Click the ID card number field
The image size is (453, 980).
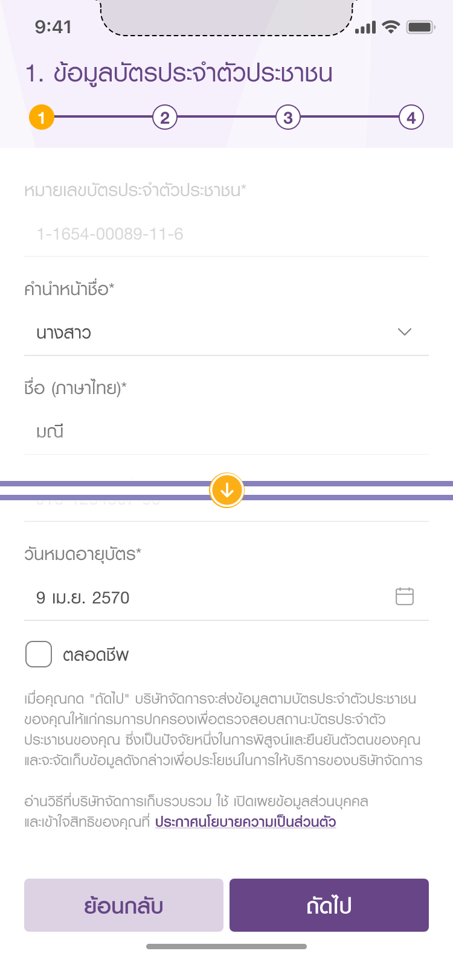(226, 234)
